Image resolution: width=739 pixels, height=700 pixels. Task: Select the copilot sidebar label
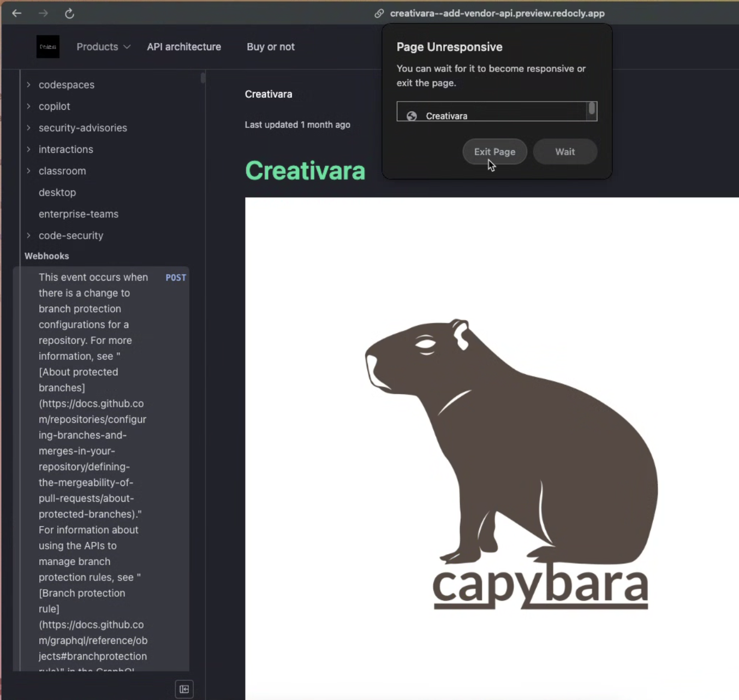point(55,106)
